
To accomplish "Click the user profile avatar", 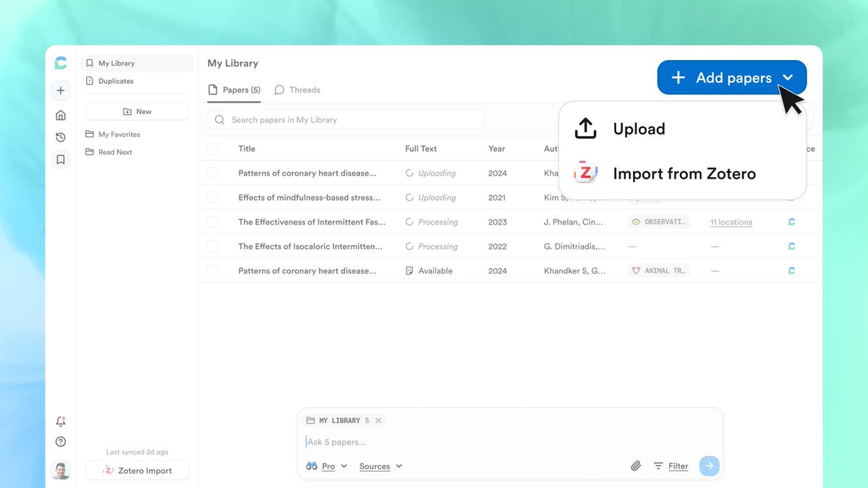I will (61, 471).
